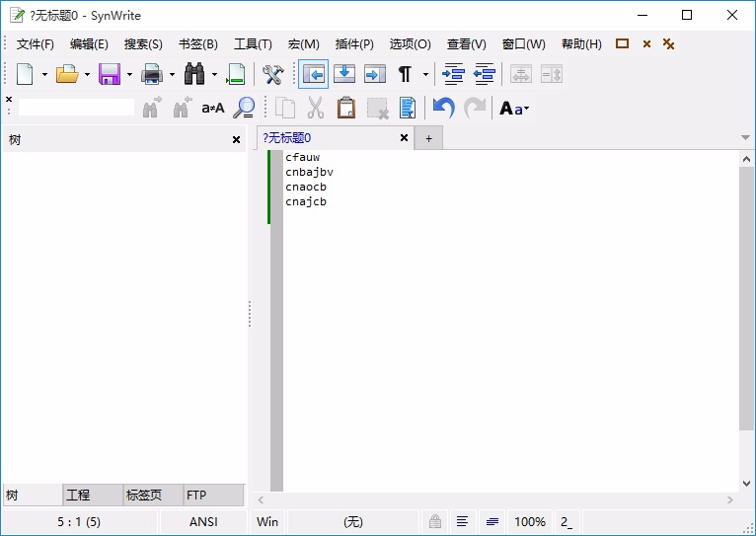
Task: Open the 编辑(E) menu
Action: [89, 44]
